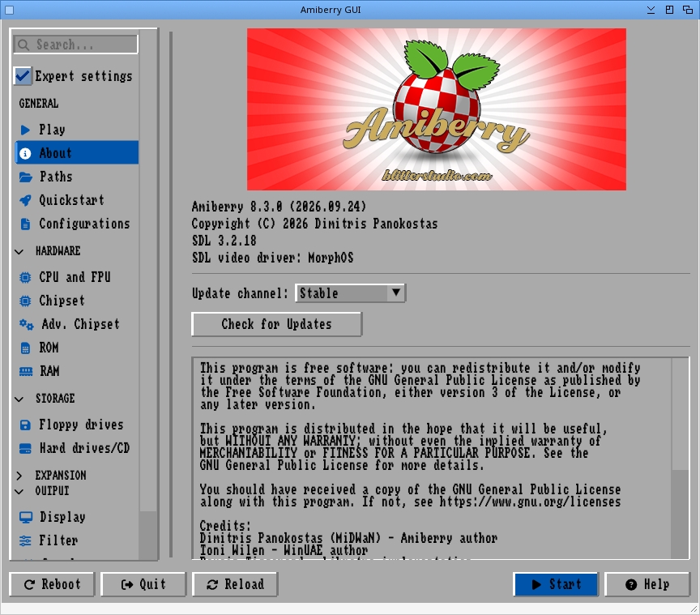Click the Display monitor icon
The image size is (700, 615).
point(26,517)
